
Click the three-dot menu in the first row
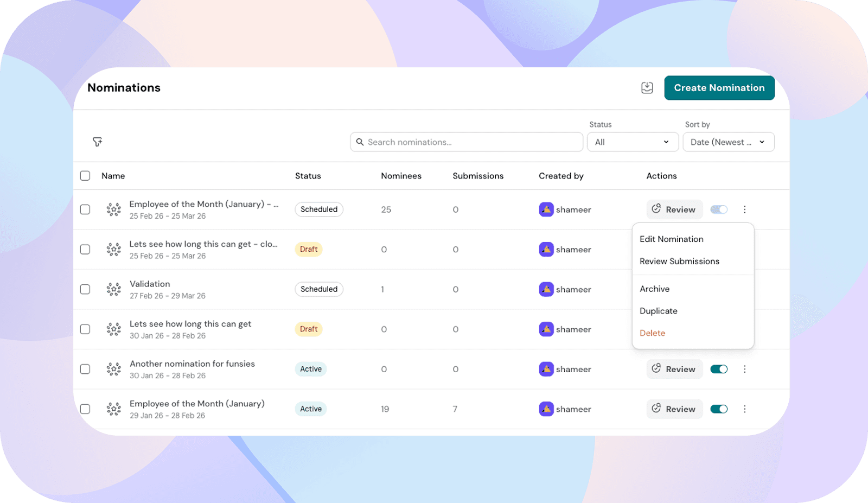point(744,209)
